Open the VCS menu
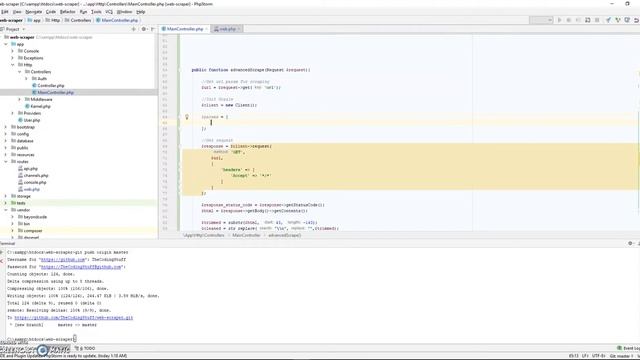The image size is (640, 360). click(109, 12)
